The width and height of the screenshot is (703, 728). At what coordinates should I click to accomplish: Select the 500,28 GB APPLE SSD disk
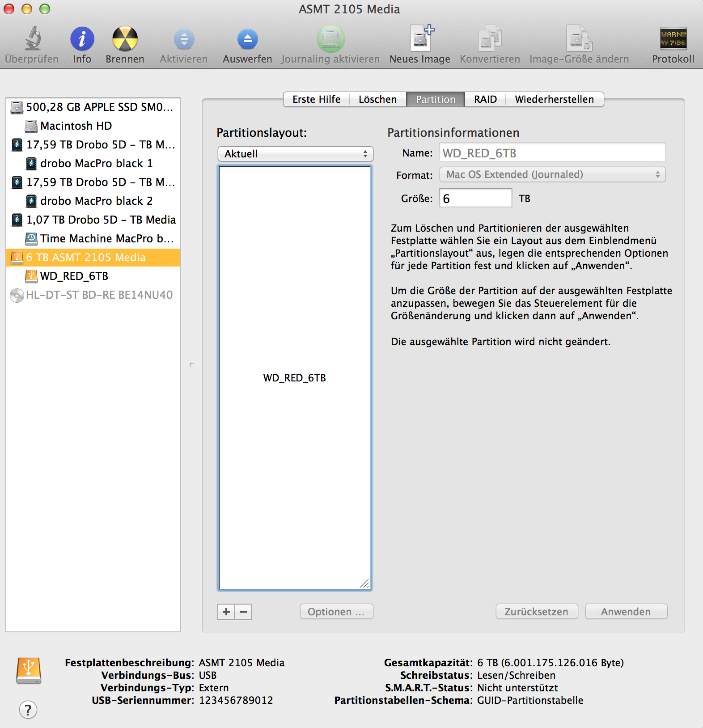pos(93,107)
